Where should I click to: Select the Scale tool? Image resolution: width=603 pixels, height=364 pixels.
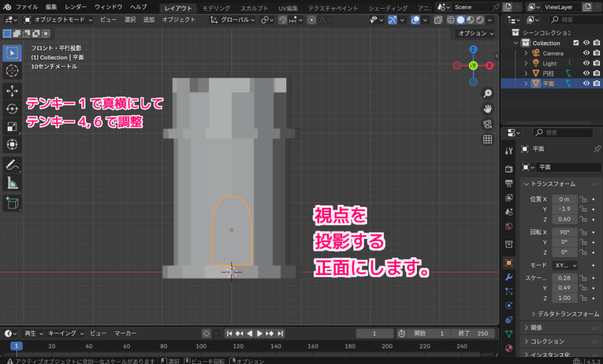tap(12, 126)
